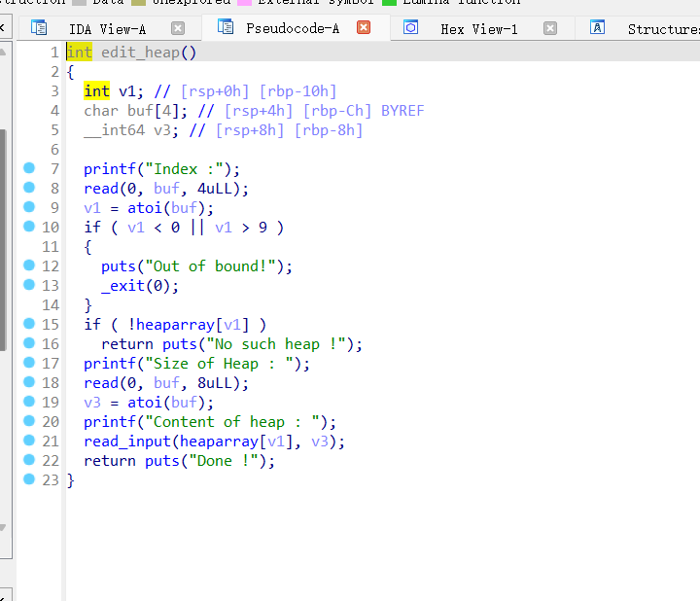Click the olive Unexplored legend swatch
The width and height of the screenshot is (700, 601).
tap(138, 2)
